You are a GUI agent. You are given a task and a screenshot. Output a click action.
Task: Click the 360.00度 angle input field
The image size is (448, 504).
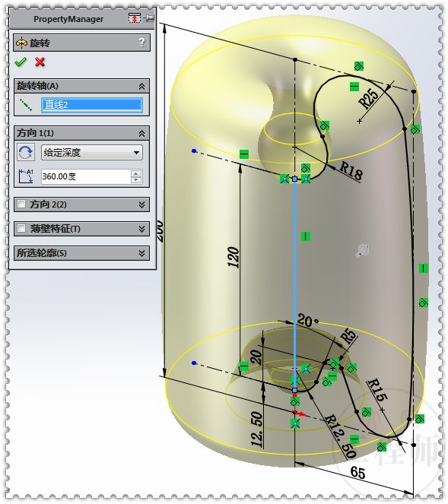(x=85, y=176)
